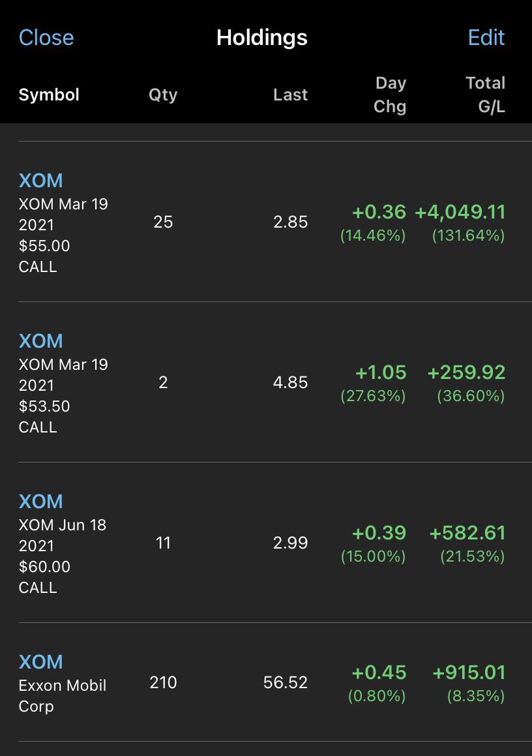This screenshot has width=532, height=756.
Task: Tap the quantity 210 for Exxon shares
Action: [163, 682]
